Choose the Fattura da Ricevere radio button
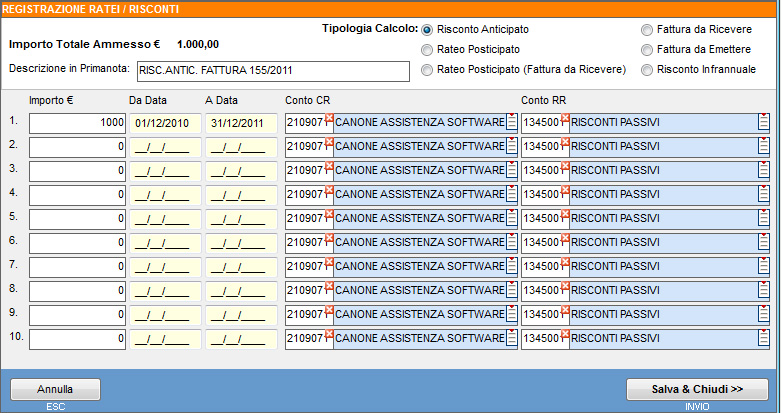The image size is (782, 413). point(648,30)
